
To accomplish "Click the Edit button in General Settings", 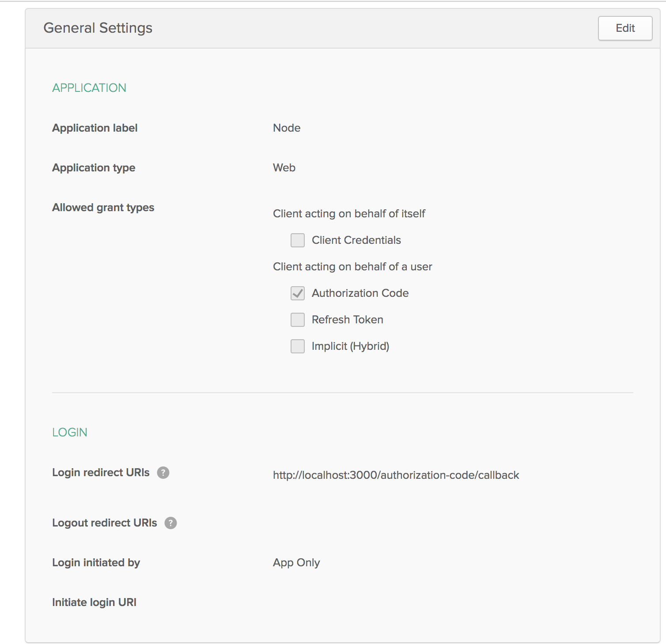I will click(625, 28).
